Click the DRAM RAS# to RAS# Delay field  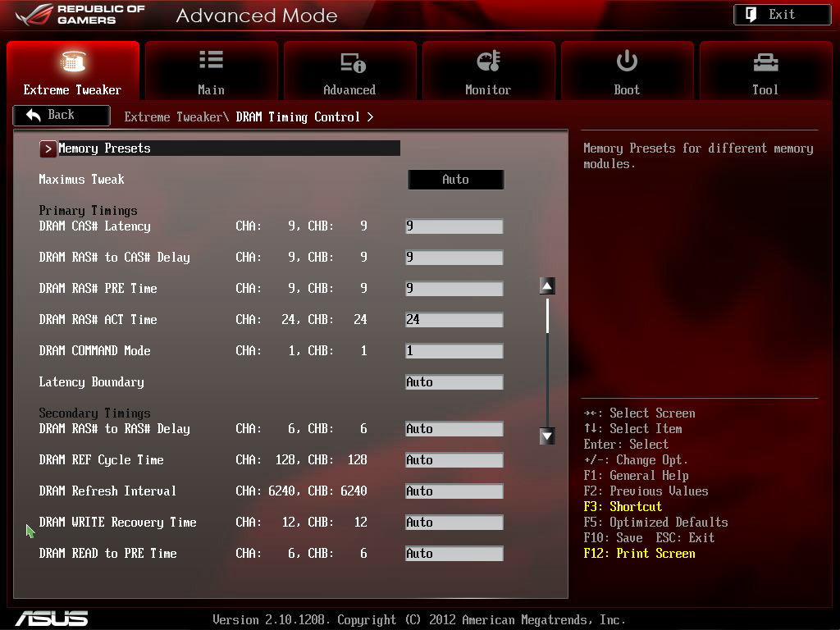click(454, 428)
